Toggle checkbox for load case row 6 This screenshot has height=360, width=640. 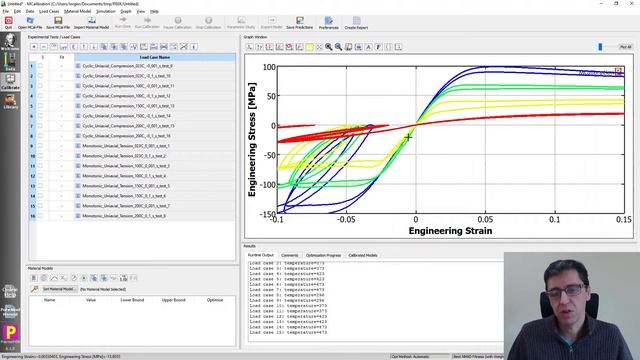(40, 116)
